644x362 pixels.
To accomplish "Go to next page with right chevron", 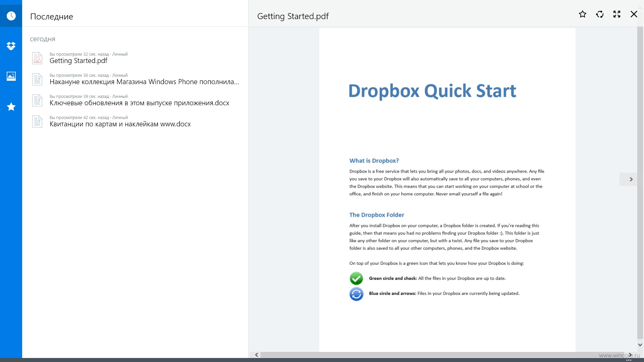I will coord(628,179).
